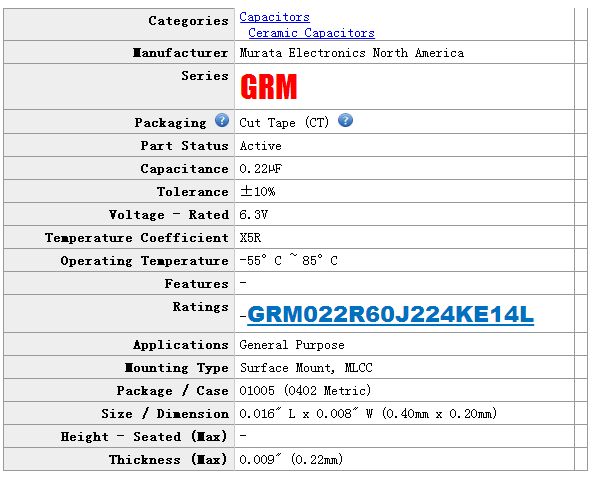Click the red GRM series text
The image size is (593, 479).
(269, 87)
